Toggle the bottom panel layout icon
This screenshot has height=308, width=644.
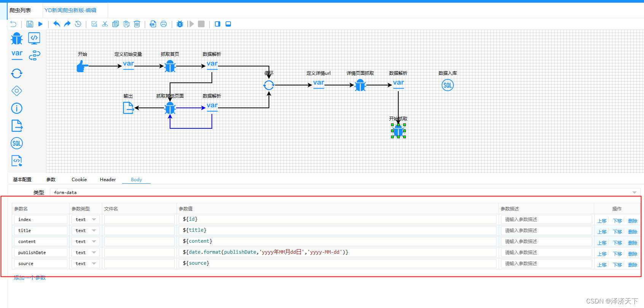click(228, 24)
